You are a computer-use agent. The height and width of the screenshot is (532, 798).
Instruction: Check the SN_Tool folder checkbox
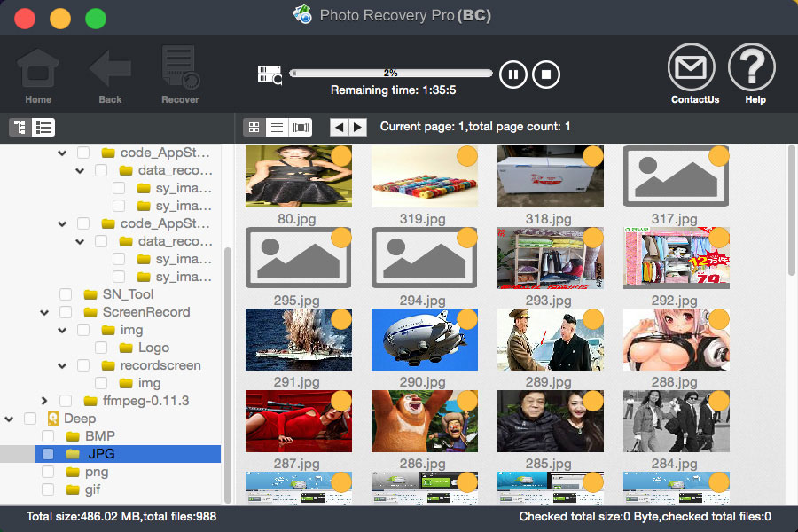pyautogui.click(x=66, y=294)
